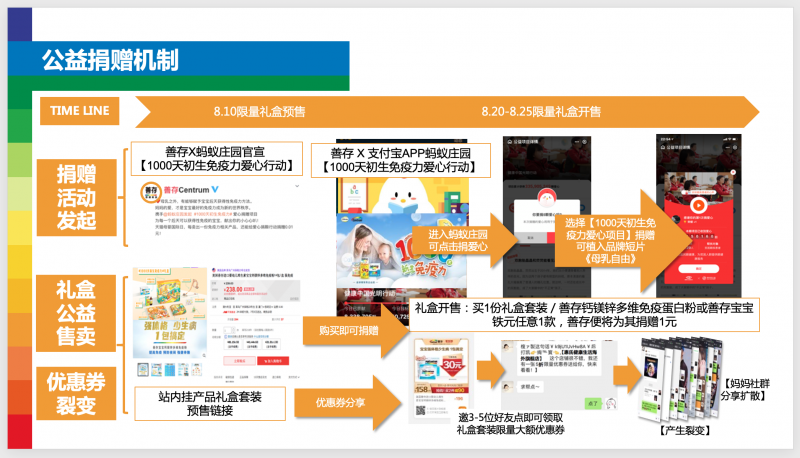Click the red play button in the donation phone screen
The image size is (800, 458).
click(x=698, y=206)
